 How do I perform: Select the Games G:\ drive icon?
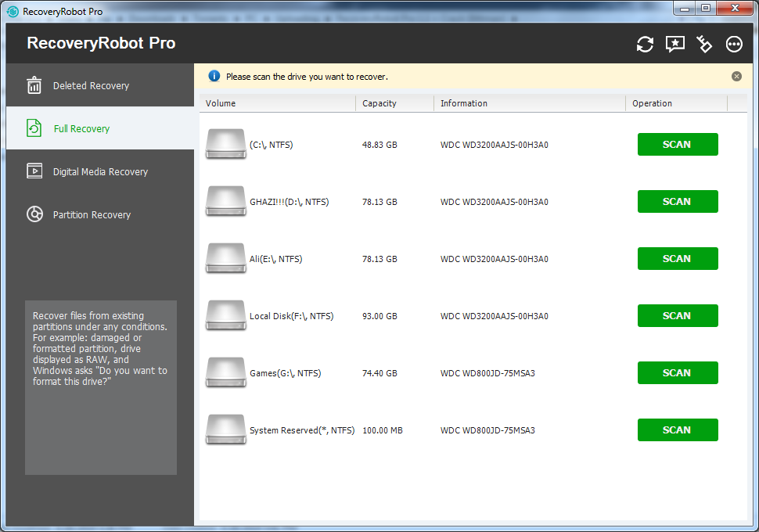coord(225,372)
